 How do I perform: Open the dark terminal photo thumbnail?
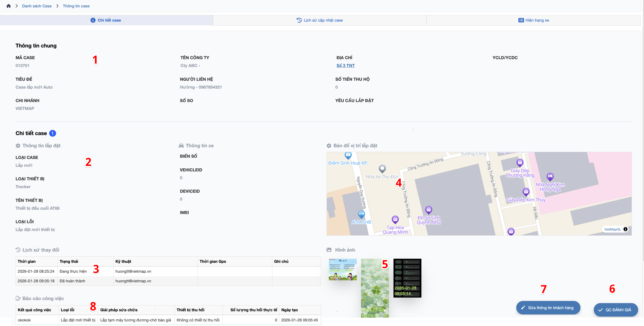(x=407, y=278)
